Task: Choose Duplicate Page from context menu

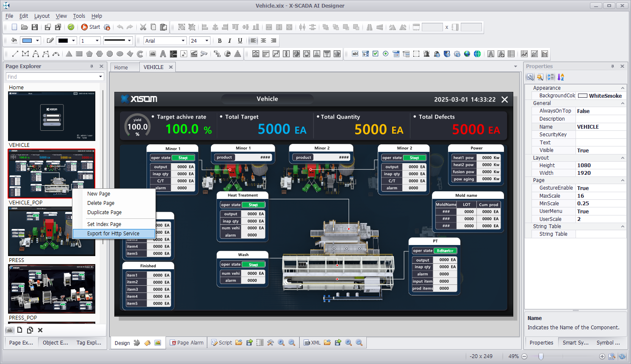Action: point(104,212)
